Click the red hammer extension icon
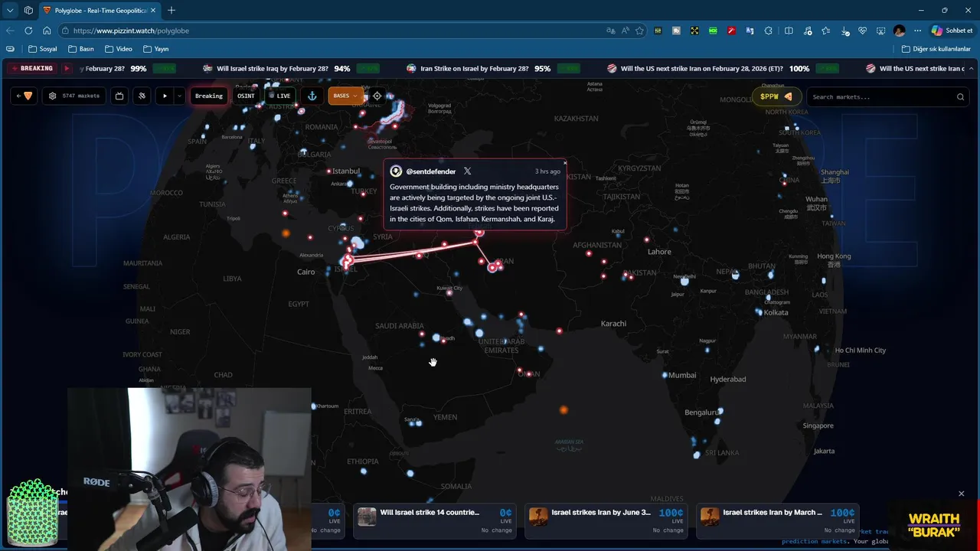980x551 pixels. 731,31
